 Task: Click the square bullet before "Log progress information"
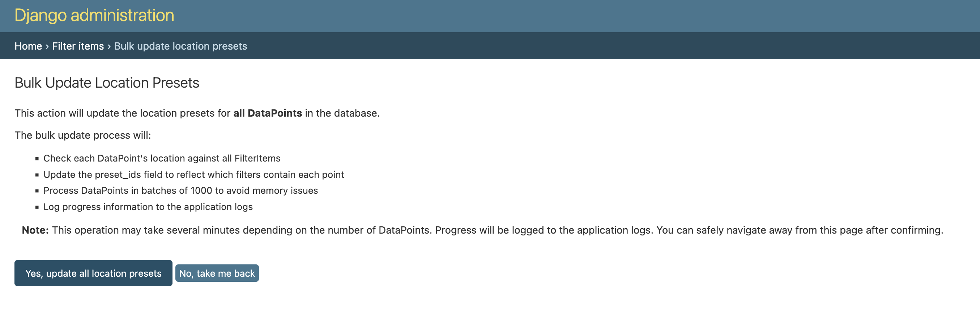coord(37,208)
